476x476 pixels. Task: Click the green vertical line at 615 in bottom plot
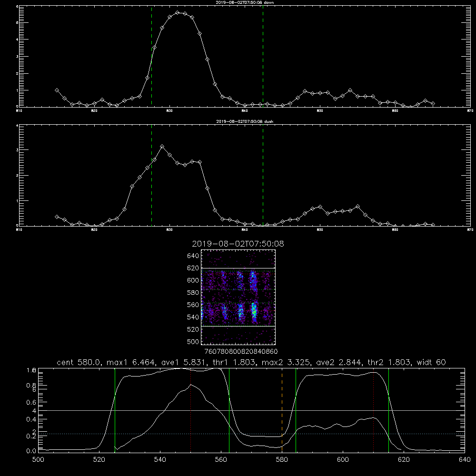point(388,410)
